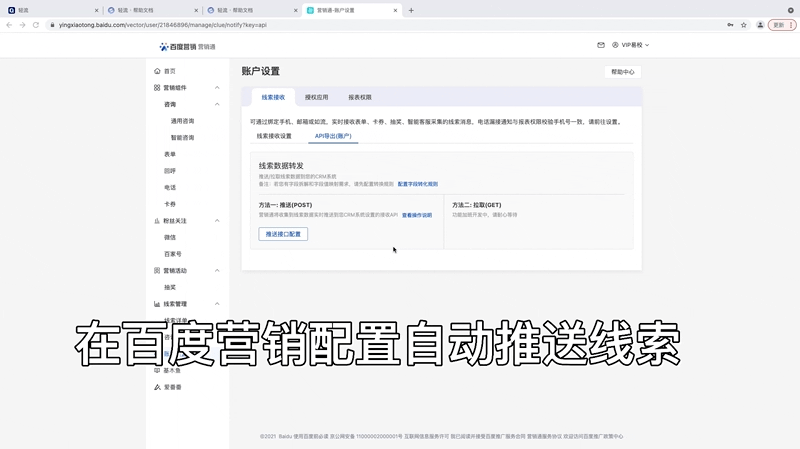Switch to the 授权应用 tab
The image size is (800, 449).
[x=316, y=97]
